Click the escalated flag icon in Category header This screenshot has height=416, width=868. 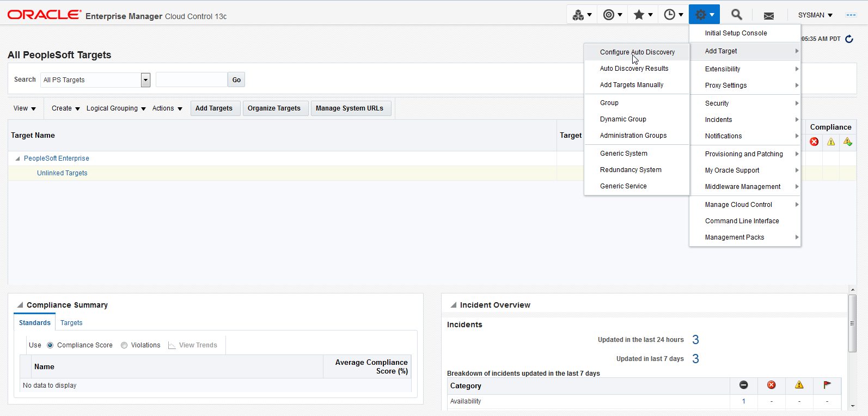coord(827,385)
